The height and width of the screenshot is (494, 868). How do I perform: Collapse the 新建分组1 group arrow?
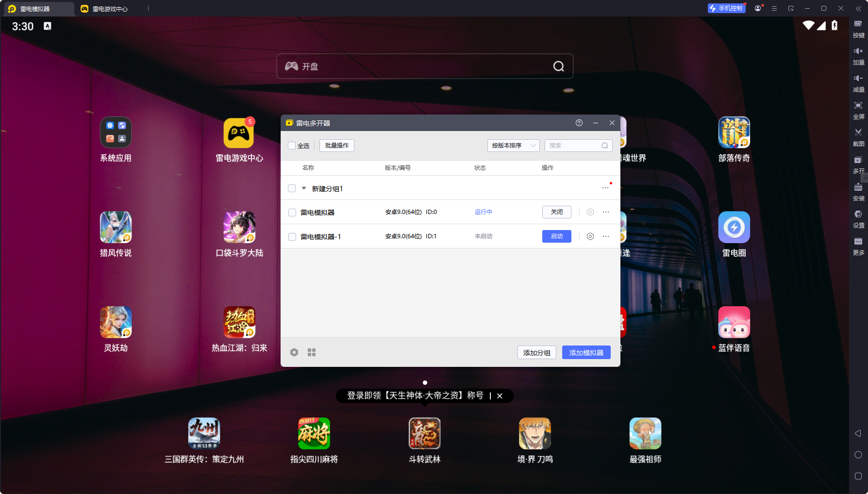pos(304,188)
